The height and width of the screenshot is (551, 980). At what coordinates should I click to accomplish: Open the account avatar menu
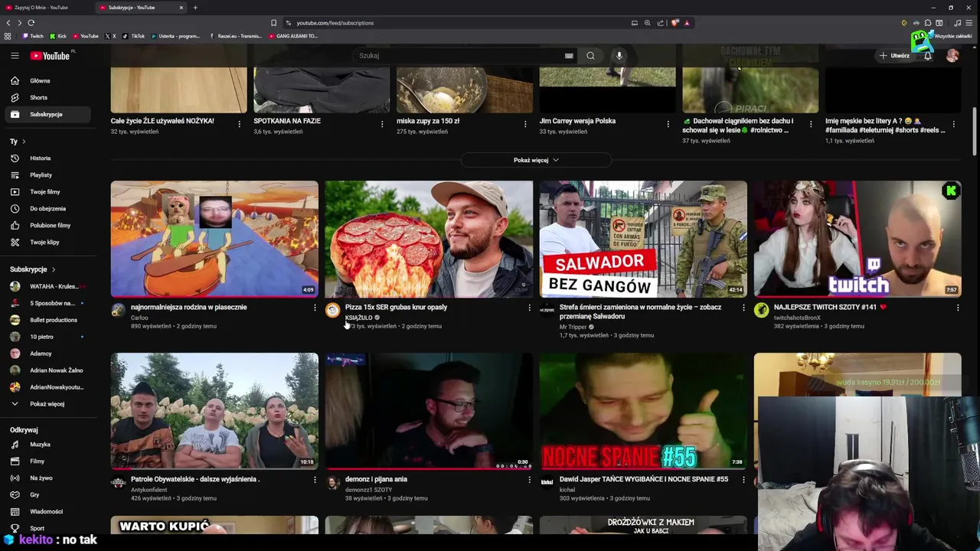(952, 55)
